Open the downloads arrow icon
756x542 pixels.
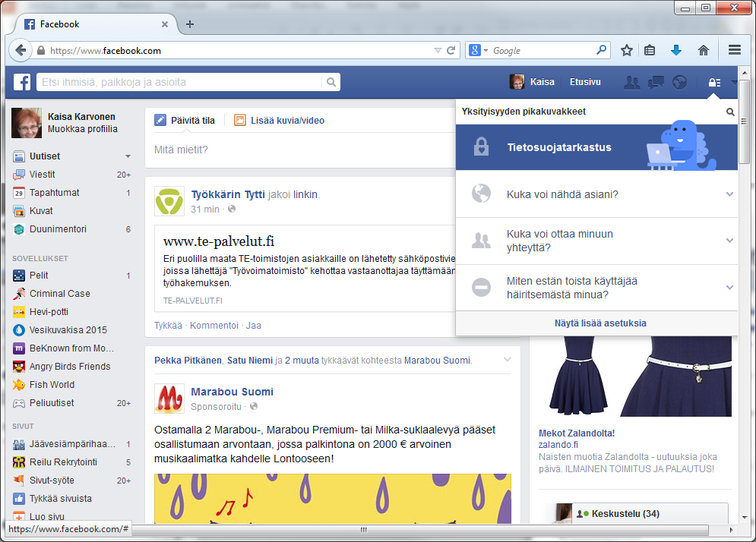click(x=676, y=50)
